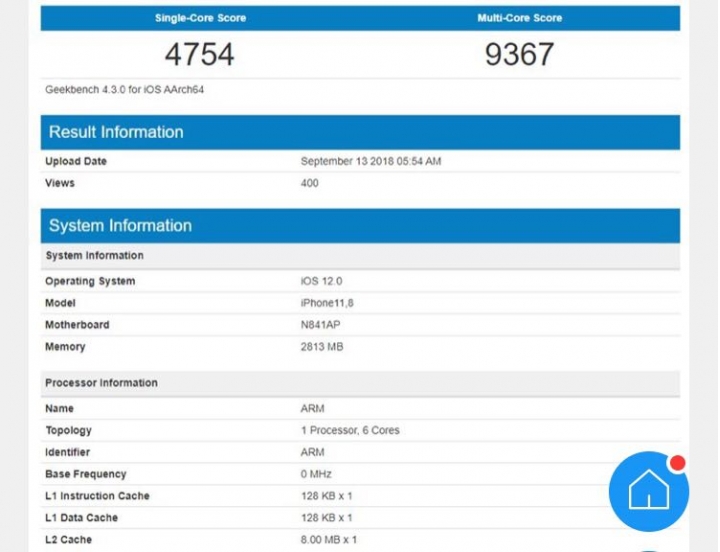The height and width of the screenshot is (552, 720).
Task: Select '128 KB x 1' in L1 Data Cache row
Action: coord(326,518)
